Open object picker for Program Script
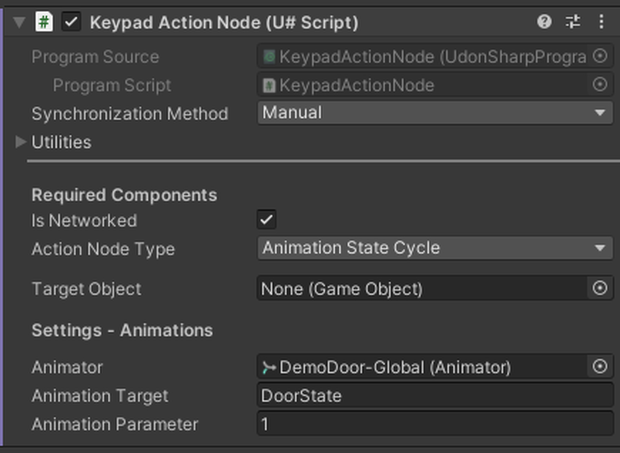This screenshot has width=620, height=453. (600, 84)
